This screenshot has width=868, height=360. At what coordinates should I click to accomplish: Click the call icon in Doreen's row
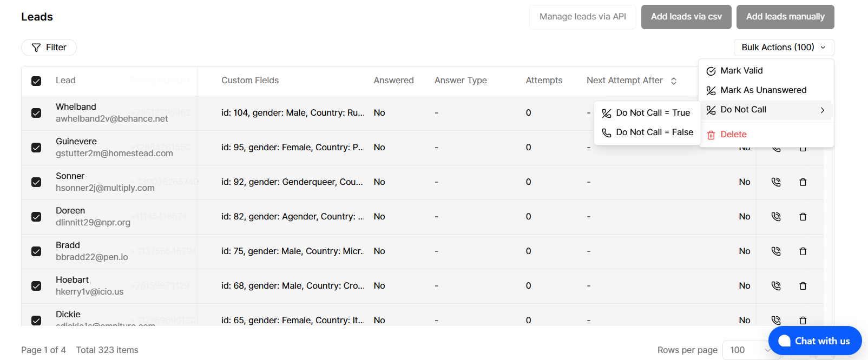pyautogui.click(x=776, y=217)
